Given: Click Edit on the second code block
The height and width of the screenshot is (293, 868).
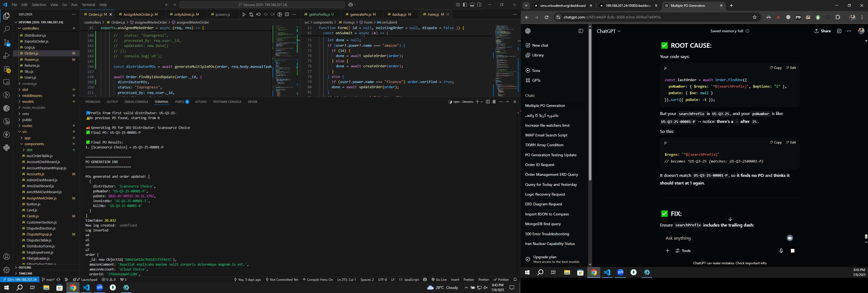Looking at the screenshot, I should tap(791, 142).
